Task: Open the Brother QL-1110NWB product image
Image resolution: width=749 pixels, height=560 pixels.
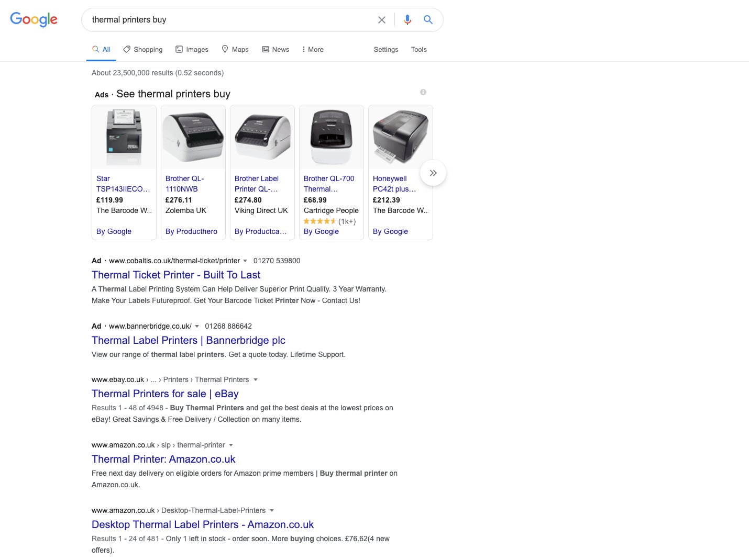Action: click(x=193, y=137)
